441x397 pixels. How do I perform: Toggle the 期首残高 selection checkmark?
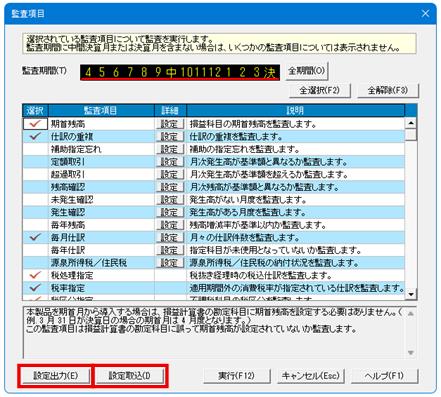[35, 124]
